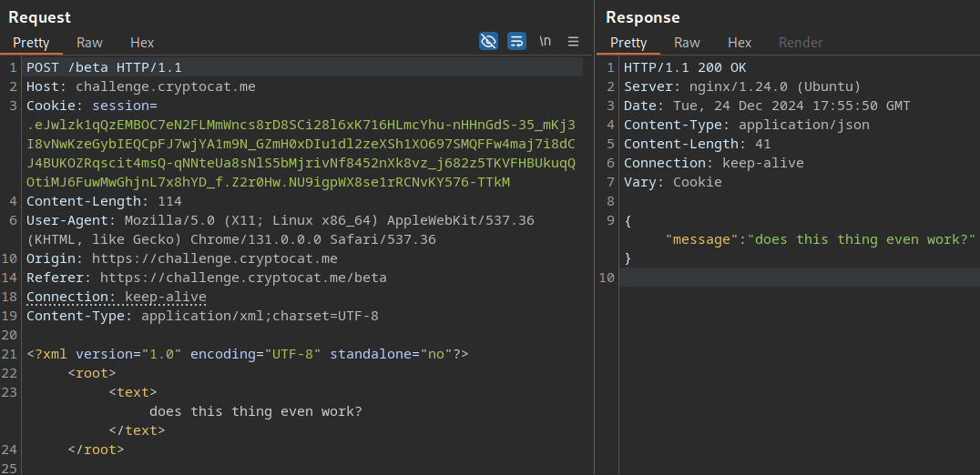Click the "message" JSON key
Image resolution: width=980 pixels, height=475 pixels.
[702, 239]
